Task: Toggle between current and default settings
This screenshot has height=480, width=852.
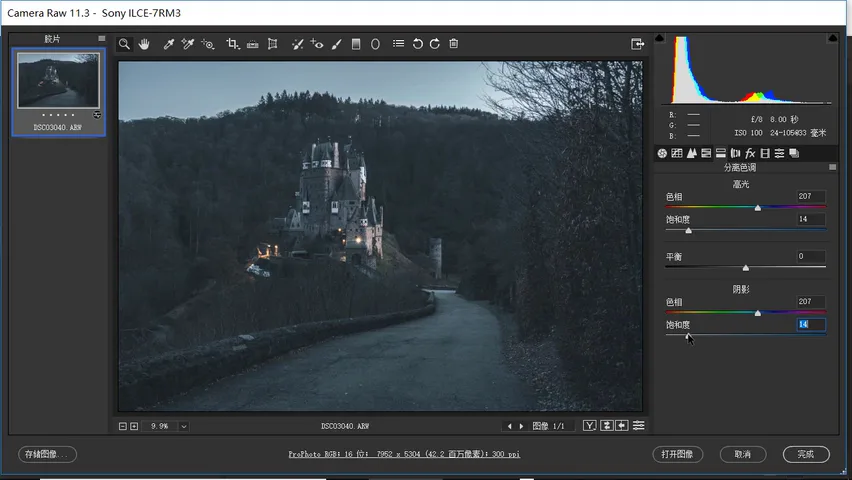Action: coord(639,426)
